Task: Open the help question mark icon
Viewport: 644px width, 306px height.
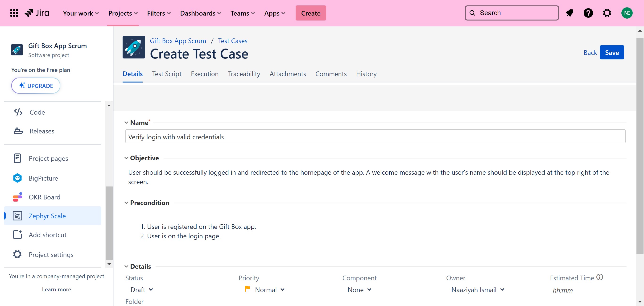Action: pyautogui.click(x=588, y=13)
